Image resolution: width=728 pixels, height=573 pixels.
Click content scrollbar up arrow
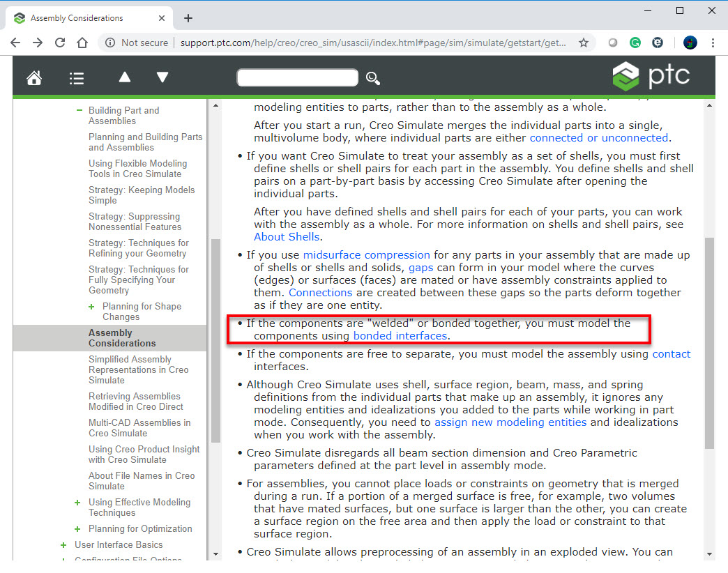coord(709,106)
